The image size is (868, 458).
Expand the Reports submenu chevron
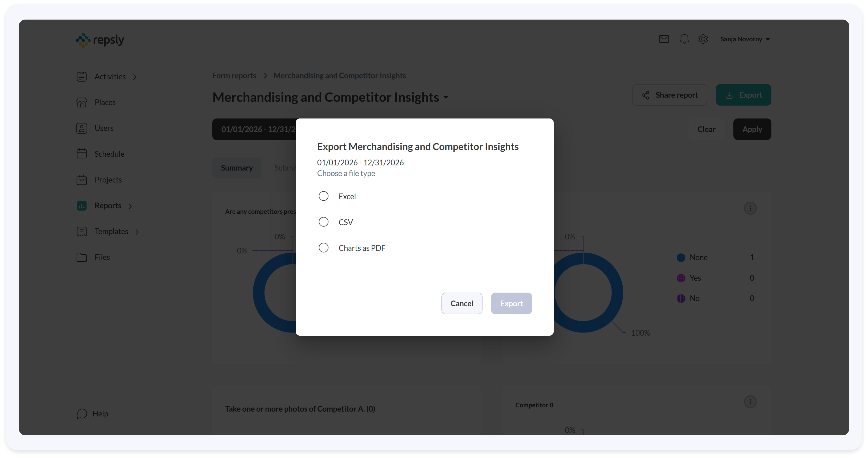[130, 206]
